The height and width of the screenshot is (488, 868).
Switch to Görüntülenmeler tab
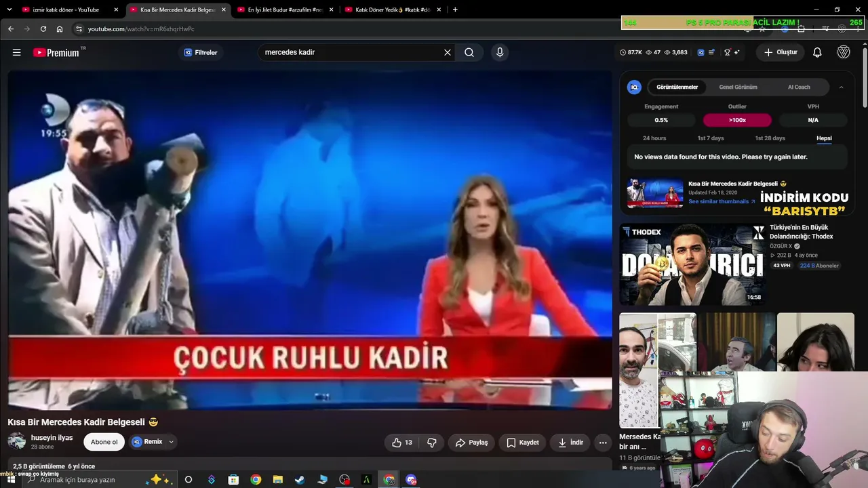coord(677,87)
